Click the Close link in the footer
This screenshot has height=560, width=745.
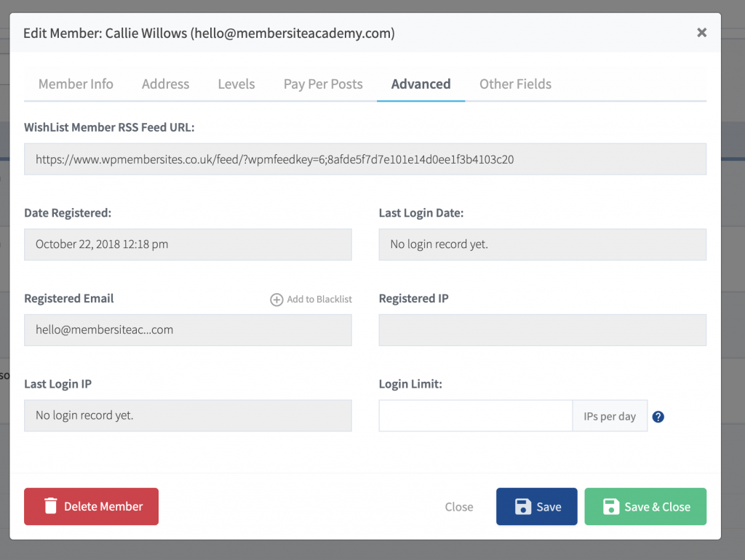coord(459,507)
